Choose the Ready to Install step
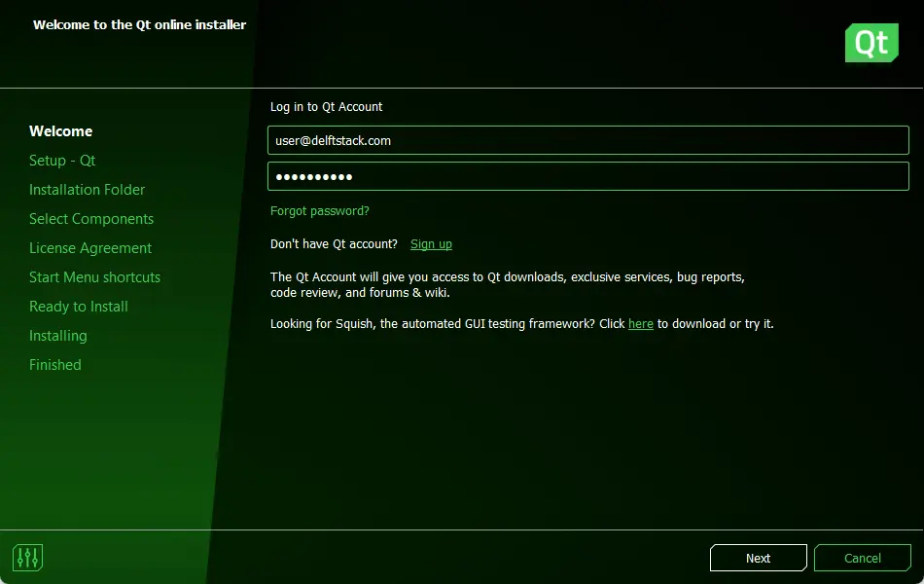 pos(79,307)
